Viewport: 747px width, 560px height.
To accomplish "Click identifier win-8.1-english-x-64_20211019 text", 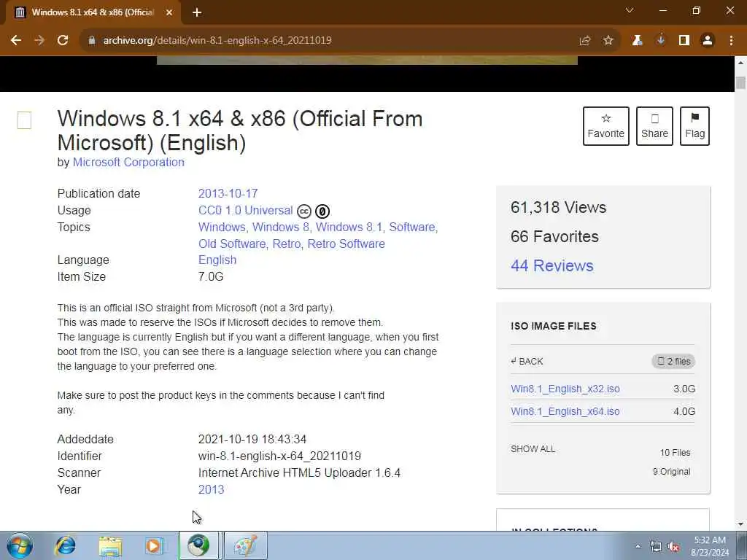I will pos(279,456).
